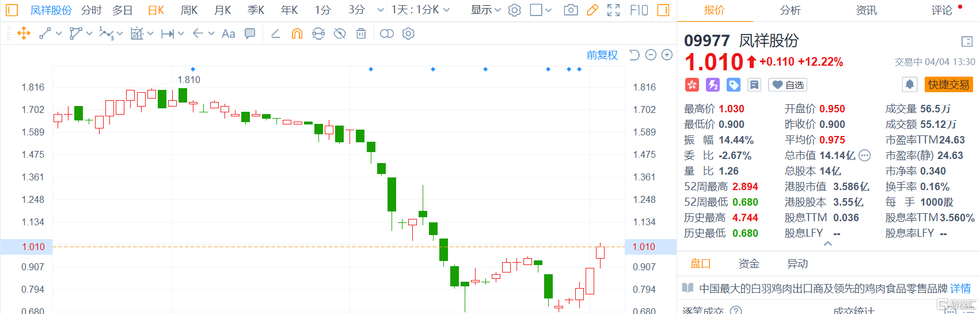980x314 pixels.
Task: Click the comment bubble annotation tool
Action: (250, 34)
